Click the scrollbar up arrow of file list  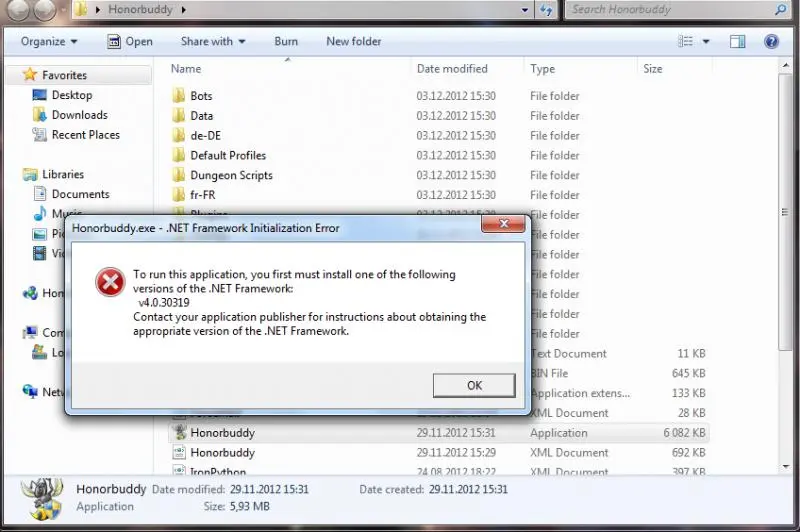[785, 65]
